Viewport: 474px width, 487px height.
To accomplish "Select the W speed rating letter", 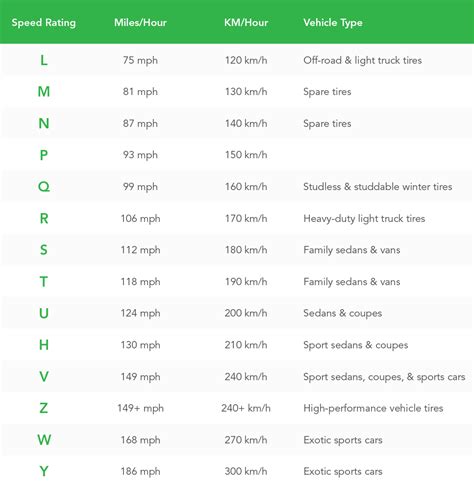I will click(44, 440).
